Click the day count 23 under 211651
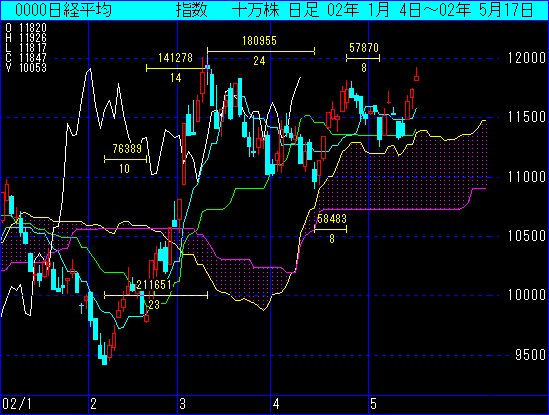Image resolution: width=549 pixels, height=415 pixels. click(154, 305)
